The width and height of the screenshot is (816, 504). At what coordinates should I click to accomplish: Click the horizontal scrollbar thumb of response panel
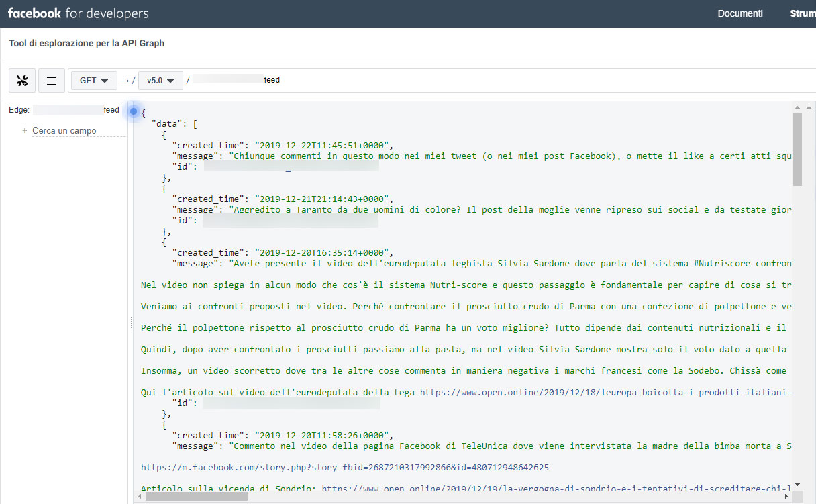(x=196, y=497)
